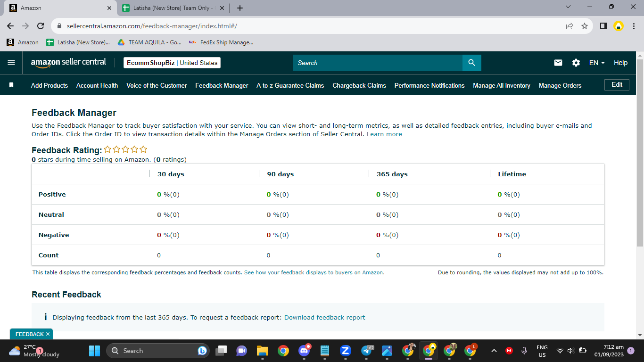Click the info icon beside Displaying feedback

pyautogui.click(x=45, y=317)
